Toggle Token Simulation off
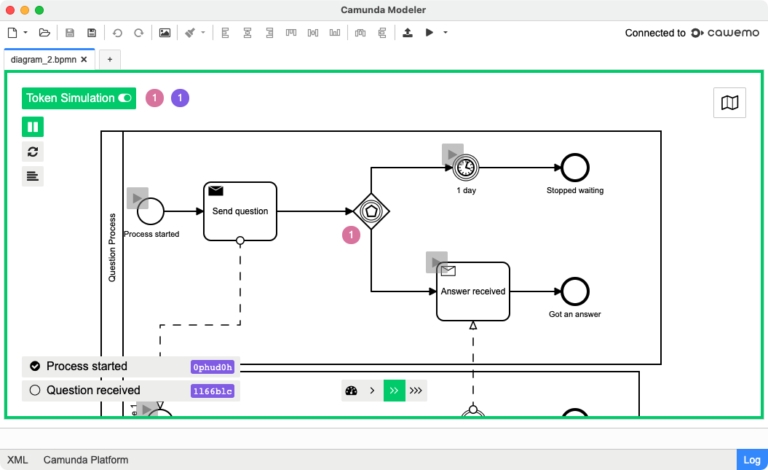Image resolution: width=768 pixels, height=470 pixels. [x=79, y=98]
